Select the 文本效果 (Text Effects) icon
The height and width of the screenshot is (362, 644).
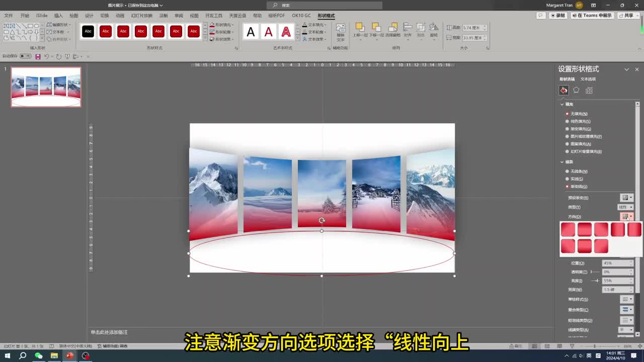305,39
